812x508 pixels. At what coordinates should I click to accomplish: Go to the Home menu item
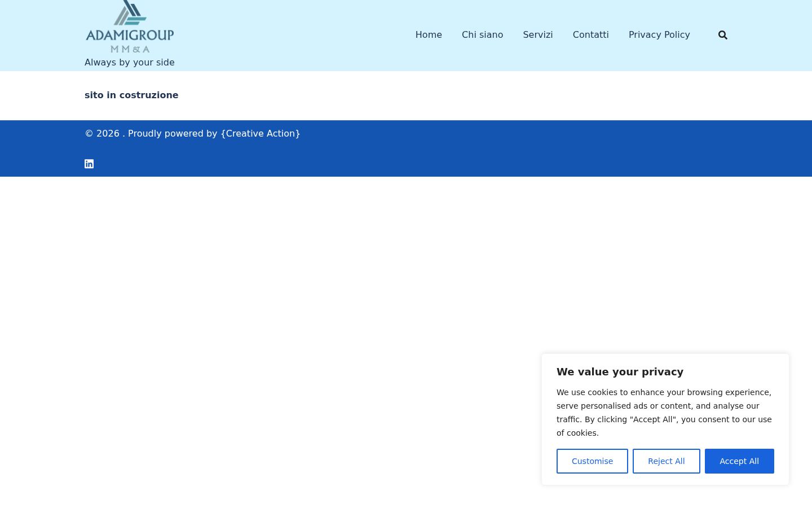429,35
